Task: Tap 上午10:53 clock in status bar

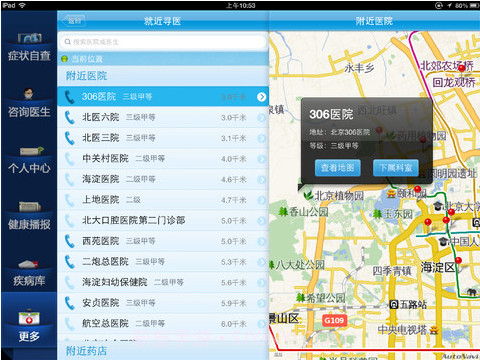Action: [240, 5]
